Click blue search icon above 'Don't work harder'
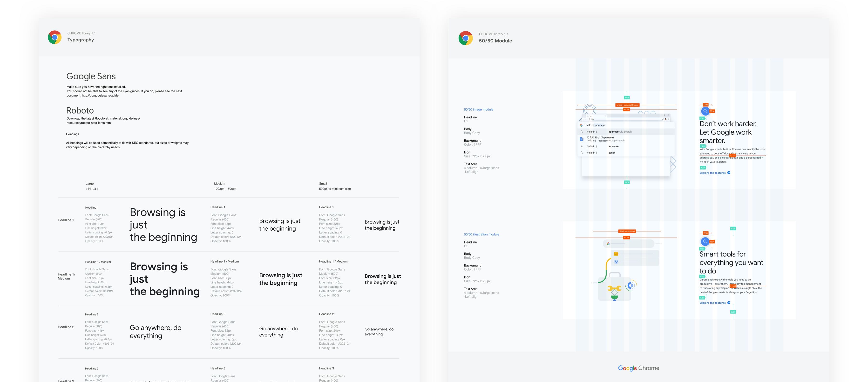 click(x=705, y=111)
